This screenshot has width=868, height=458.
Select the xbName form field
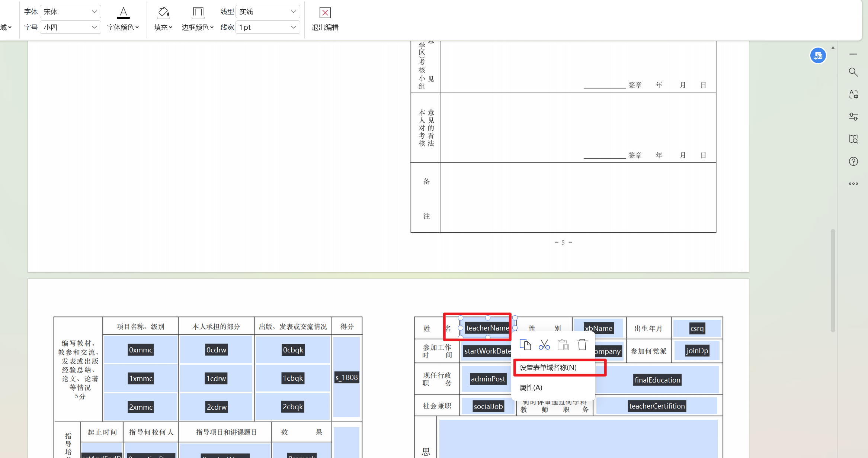[598, 328]
